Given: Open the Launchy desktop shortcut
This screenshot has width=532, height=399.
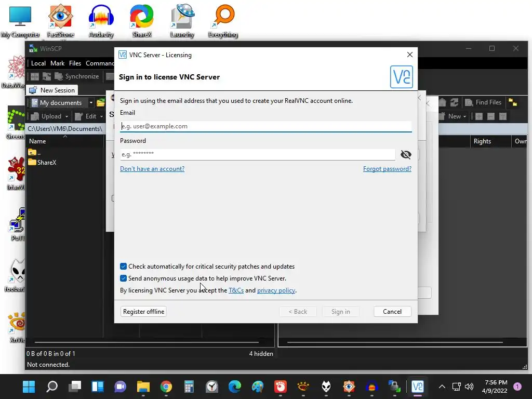Looking at the screenshot, I should (x=182, y=21).
